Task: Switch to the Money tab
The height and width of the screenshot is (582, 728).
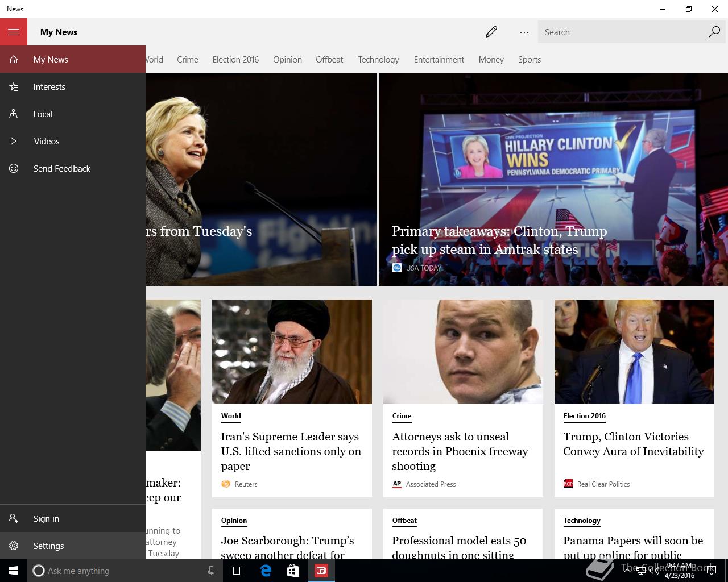Action: 491,59
